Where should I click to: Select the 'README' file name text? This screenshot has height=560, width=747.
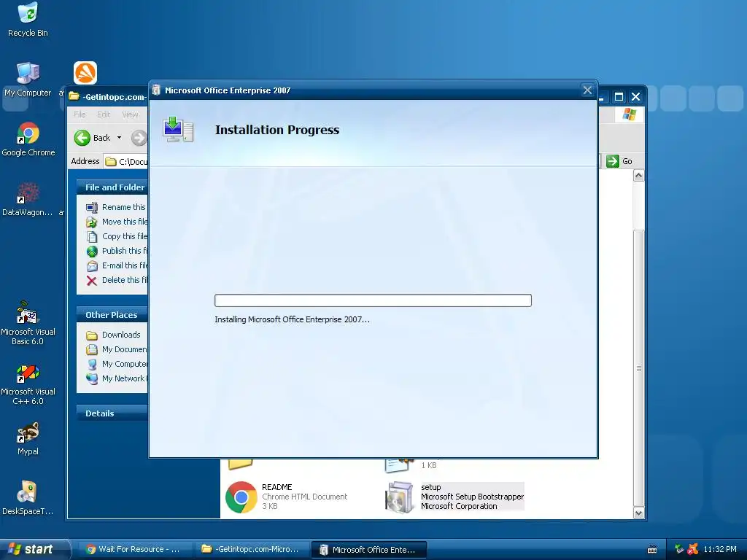tap(276, 487)
